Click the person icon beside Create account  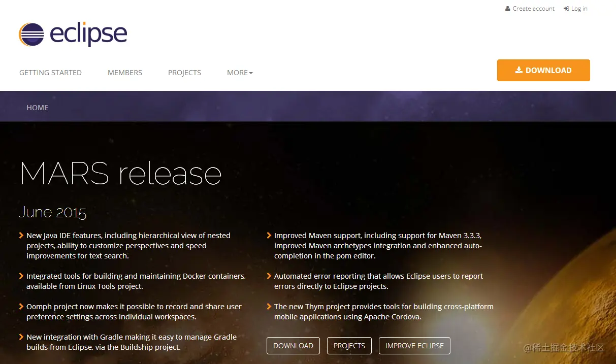pyautogui.click(x=508, y=9)
